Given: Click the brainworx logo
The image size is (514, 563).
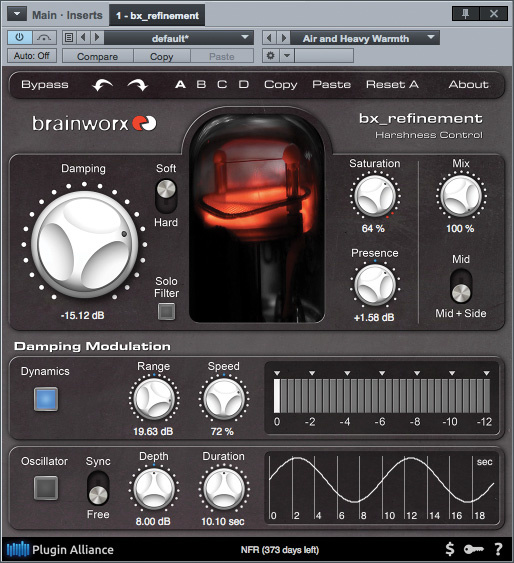Looking at the screenshot, I should (94, 124).
